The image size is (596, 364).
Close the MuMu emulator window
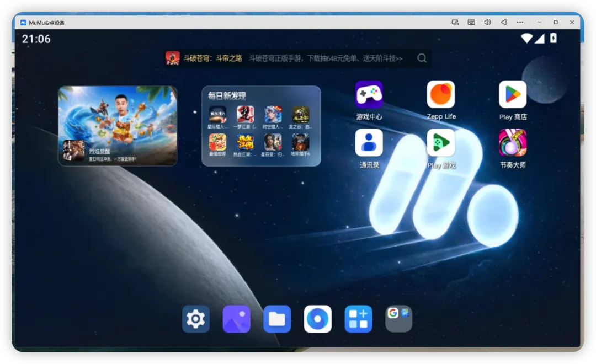(x=572, y=23)
